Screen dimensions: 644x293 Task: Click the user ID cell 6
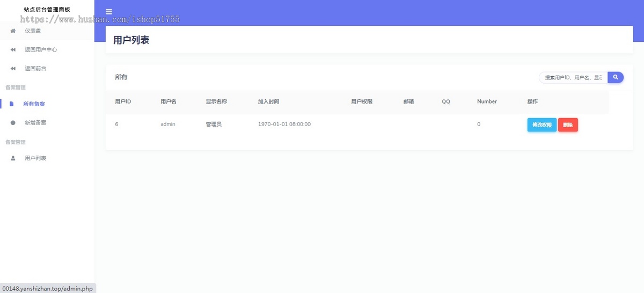[116, 124]
